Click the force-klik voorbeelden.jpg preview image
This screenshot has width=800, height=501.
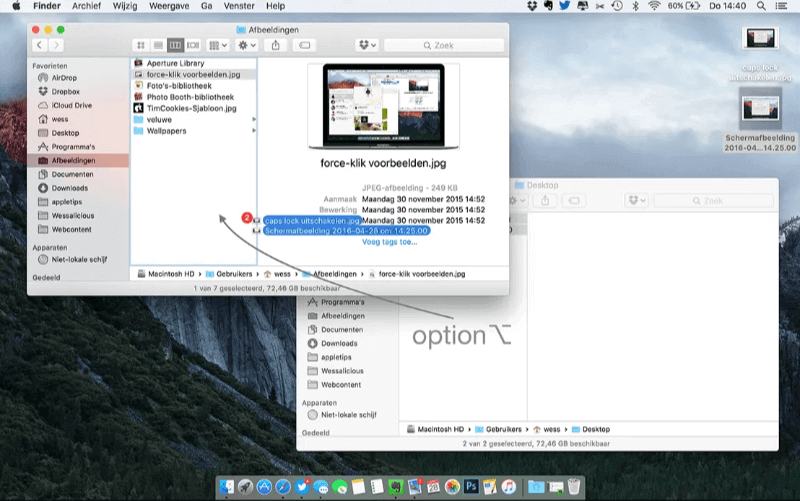point(383,106)
